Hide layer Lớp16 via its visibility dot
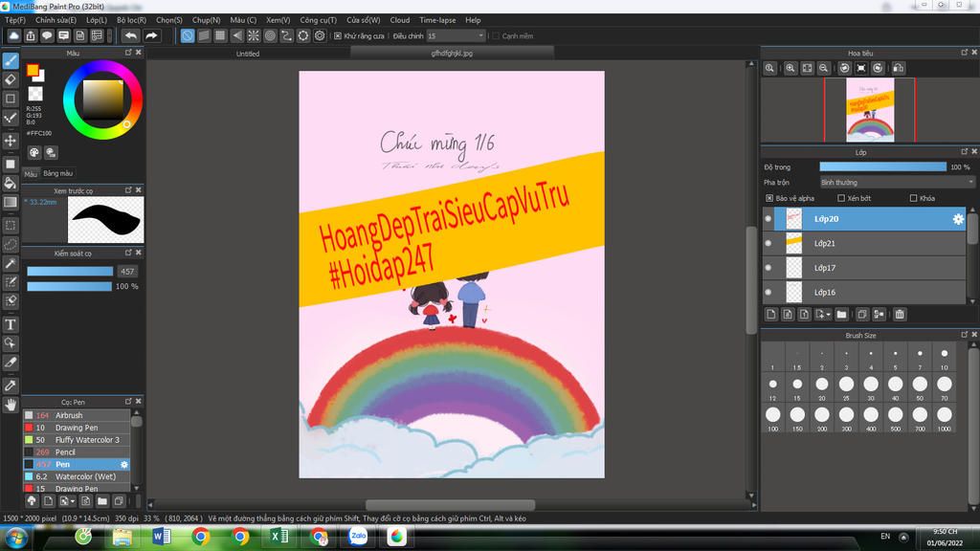 [768, 292]
